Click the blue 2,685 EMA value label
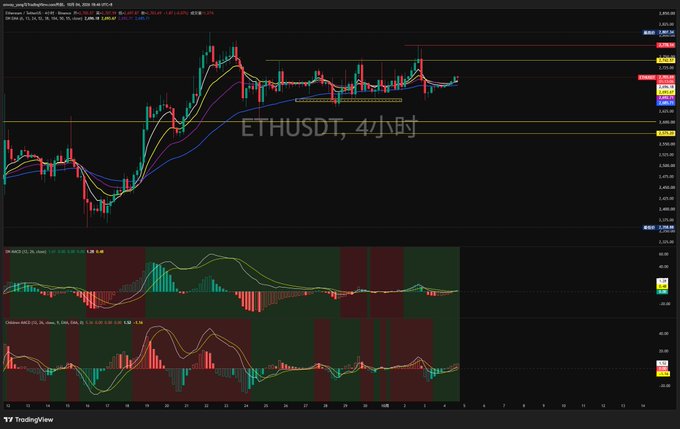The width and height of the screenshot is (680, 429). coord(666,103)
